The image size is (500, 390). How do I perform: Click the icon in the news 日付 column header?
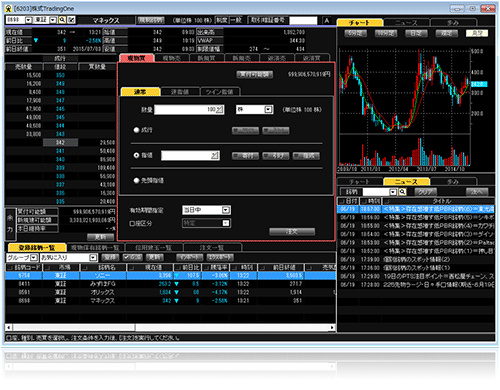pyautogui.click(x=342, y=201)
